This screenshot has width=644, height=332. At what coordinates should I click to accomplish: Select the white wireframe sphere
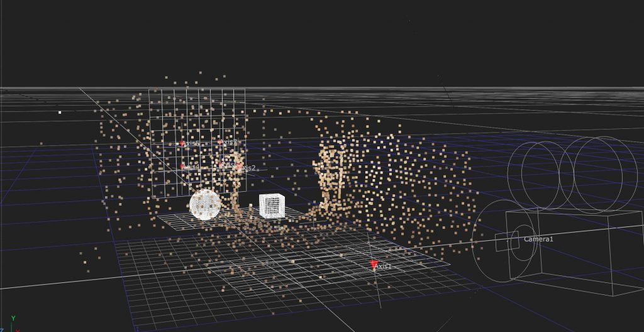(x=205, y=204)
